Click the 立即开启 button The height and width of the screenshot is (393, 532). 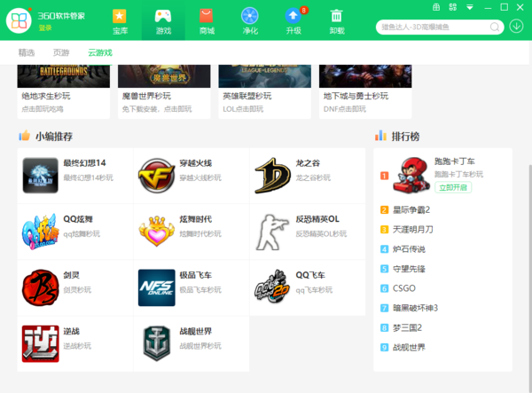pyautogui.click(x=453, y=187)
